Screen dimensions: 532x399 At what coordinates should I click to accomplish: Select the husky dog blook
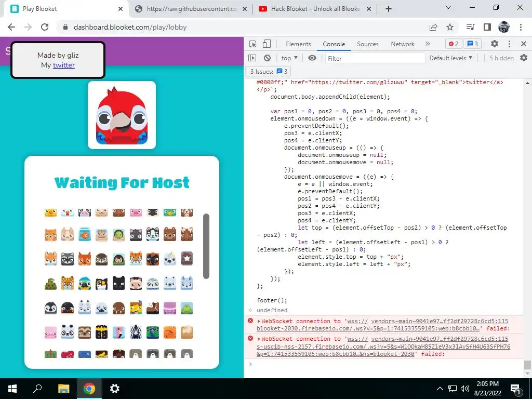point(153,234)
